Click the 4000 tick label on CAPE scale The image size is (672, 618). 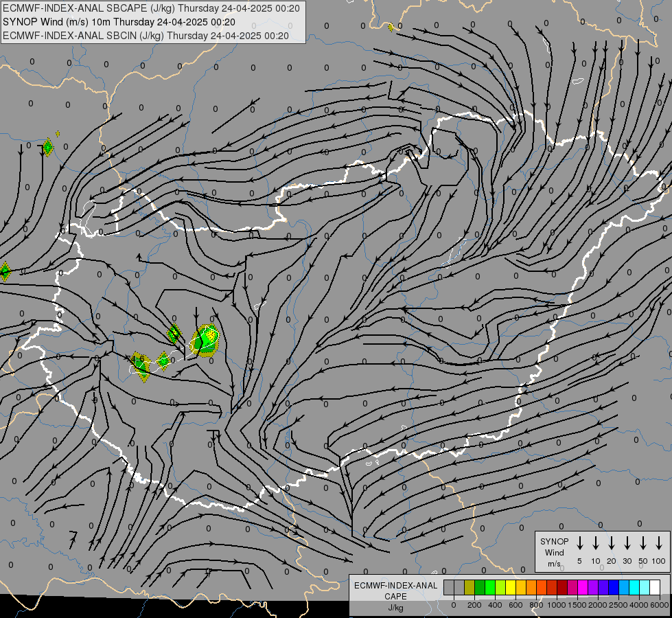click(639, 605)
